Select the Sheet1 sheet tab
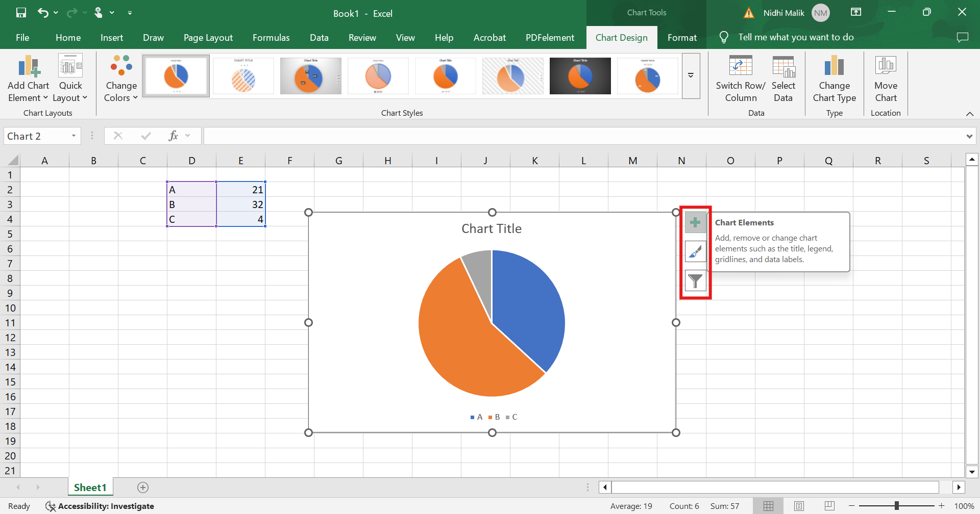980x514 pixels. point(90,487)
